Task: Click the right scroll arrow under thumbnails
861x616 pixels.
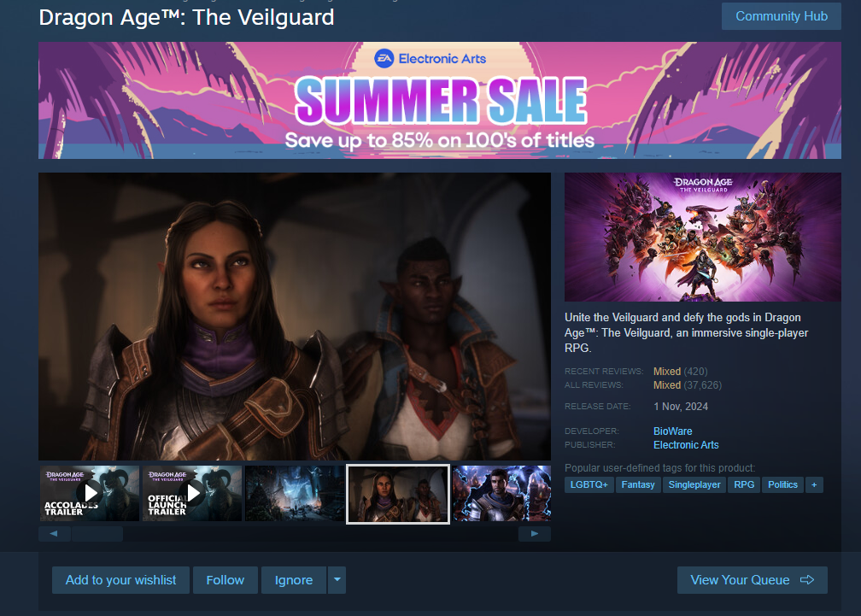Action: click(x=535, y=534)
